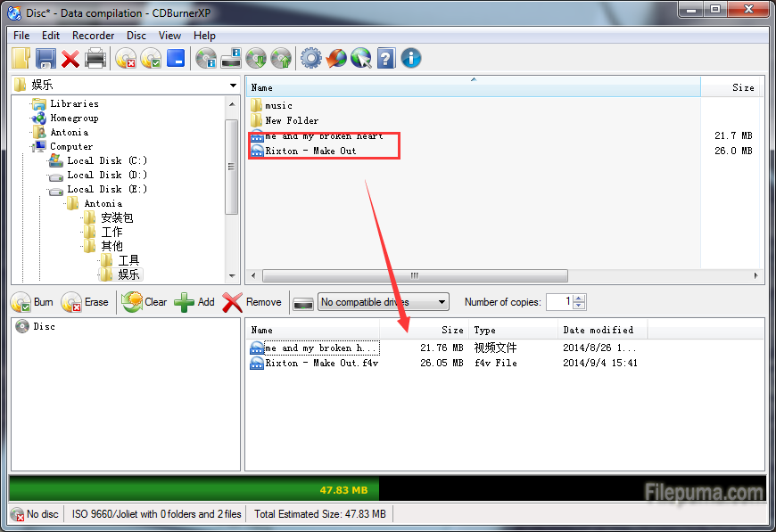The width and height of the screenshot is (776, 532).
Task: Open the No compatible drives dropdown
Action: pos(383,302)
